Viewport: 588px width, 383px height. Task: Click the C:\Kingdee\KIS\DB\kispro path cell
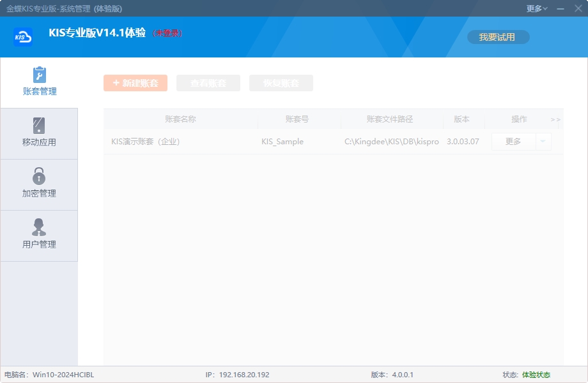pyautogui.click(x=392, y=142)
